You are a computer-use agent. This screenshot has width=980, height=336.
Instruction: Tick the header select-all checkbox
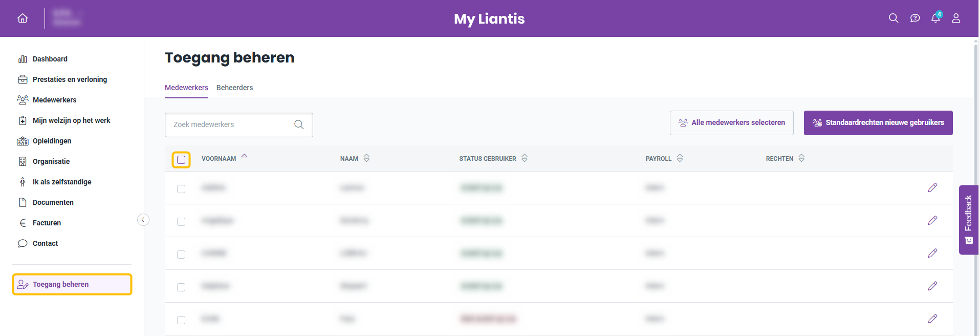tap(181, 160)
